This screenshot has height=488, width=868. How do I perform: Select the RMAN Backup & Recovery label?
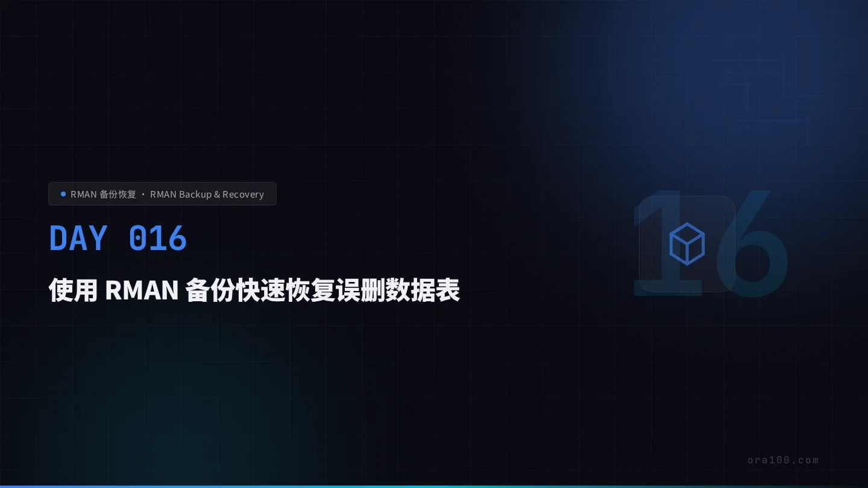[207, 194]
